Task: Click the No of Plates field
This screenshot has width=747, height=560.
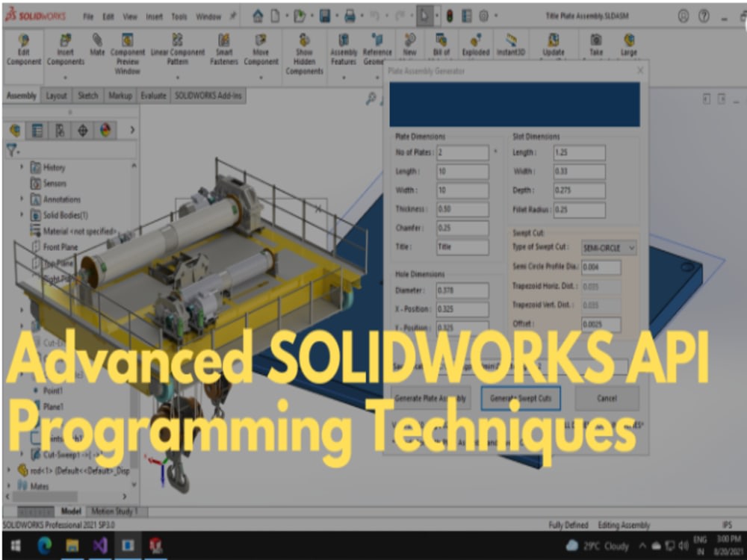Action: [462, 152]
